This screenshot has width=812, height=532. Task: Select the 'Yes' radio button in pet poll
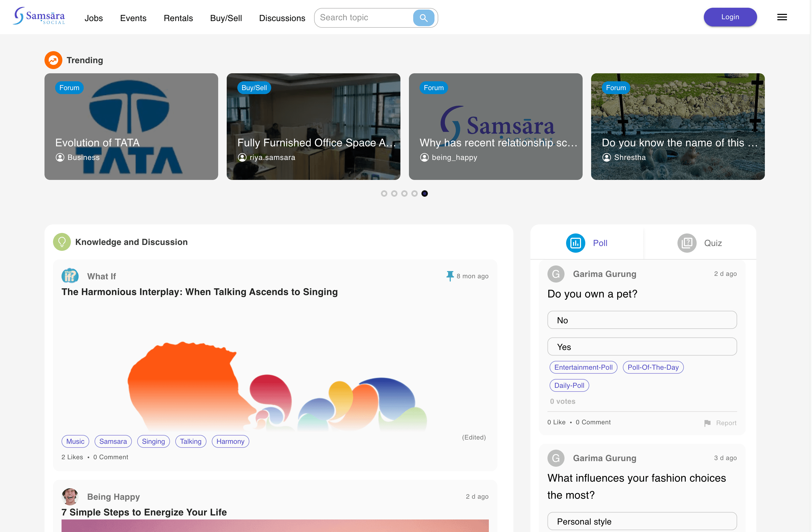tap(642, 347)
